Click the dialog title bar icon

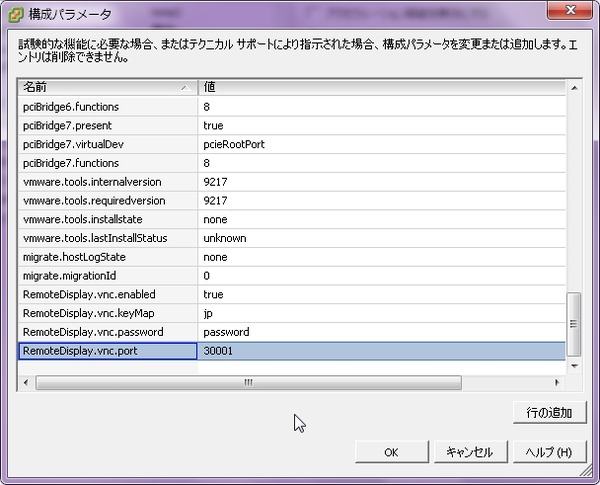tap(15, 15)
